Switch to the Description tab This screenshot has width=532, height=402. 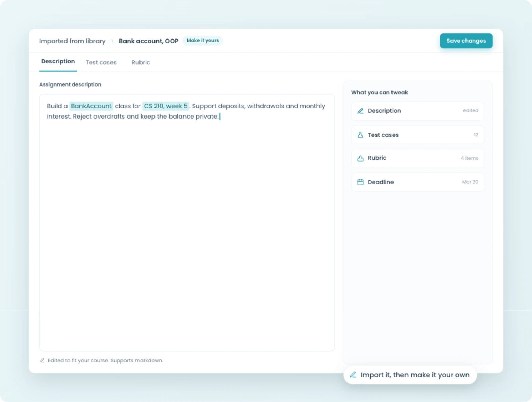[x=58, y=62]
